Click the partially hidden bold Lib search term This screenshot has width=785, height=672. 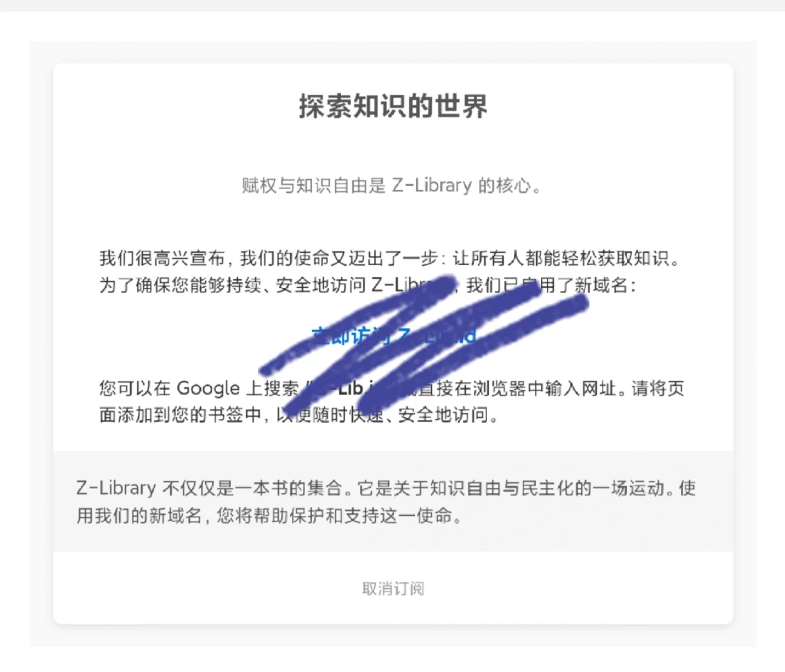(350, 388)
